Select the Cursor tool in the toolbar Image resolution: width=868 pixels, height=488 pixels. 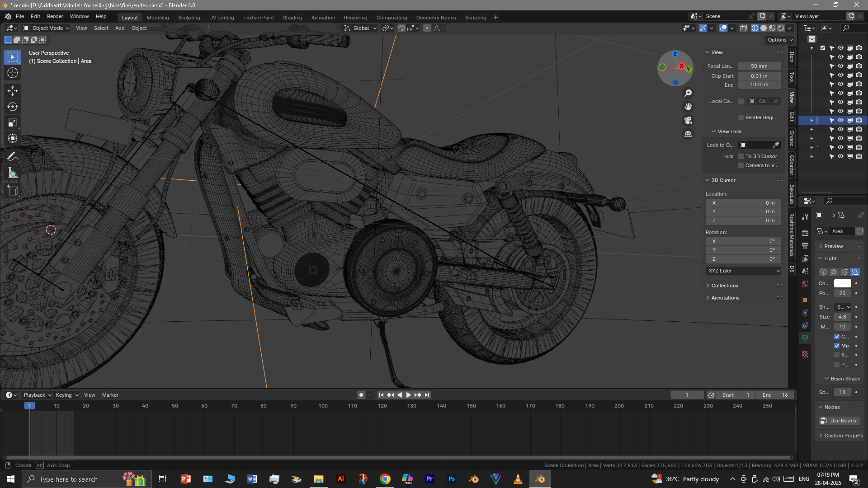coord(13,73)
